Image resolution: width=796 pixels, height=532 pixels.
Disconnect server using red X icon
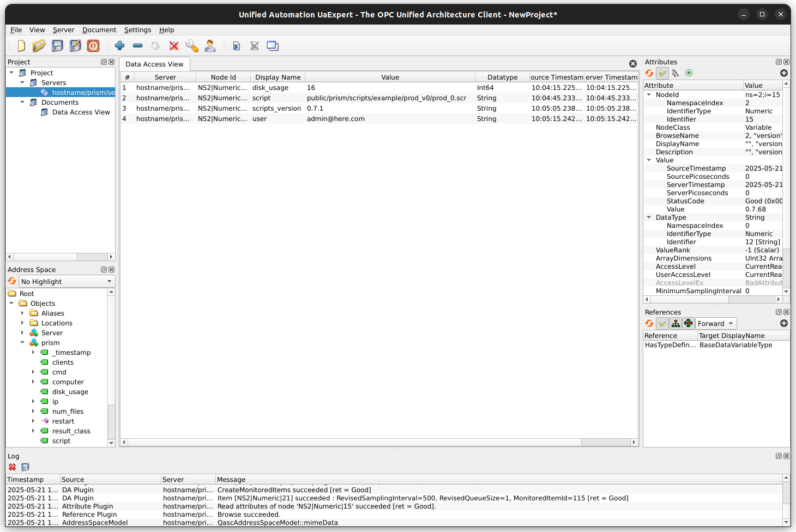coord(174,46)
